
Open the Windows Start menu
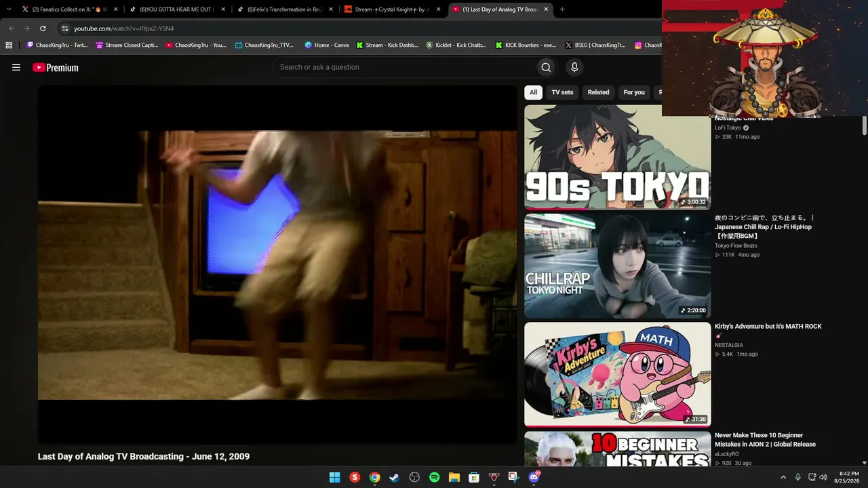pyautogui.click(x=334, y=477)
